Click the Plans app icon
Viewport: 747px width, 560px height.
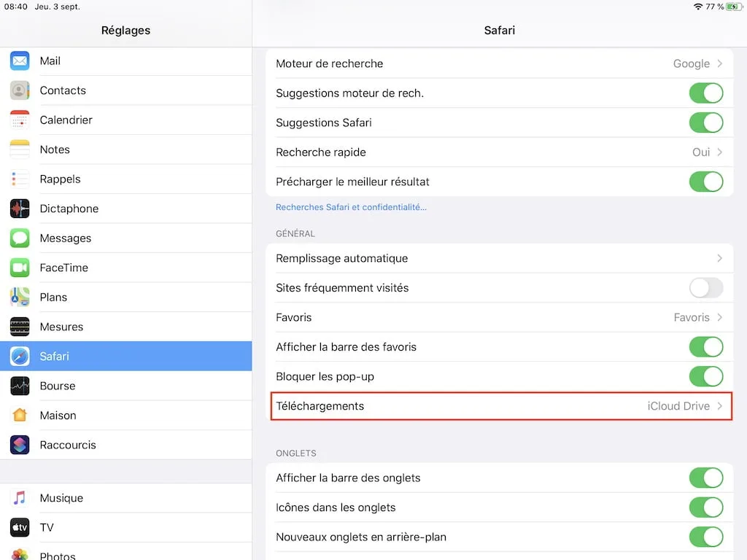pyautogui.click(x=19, y=297)
